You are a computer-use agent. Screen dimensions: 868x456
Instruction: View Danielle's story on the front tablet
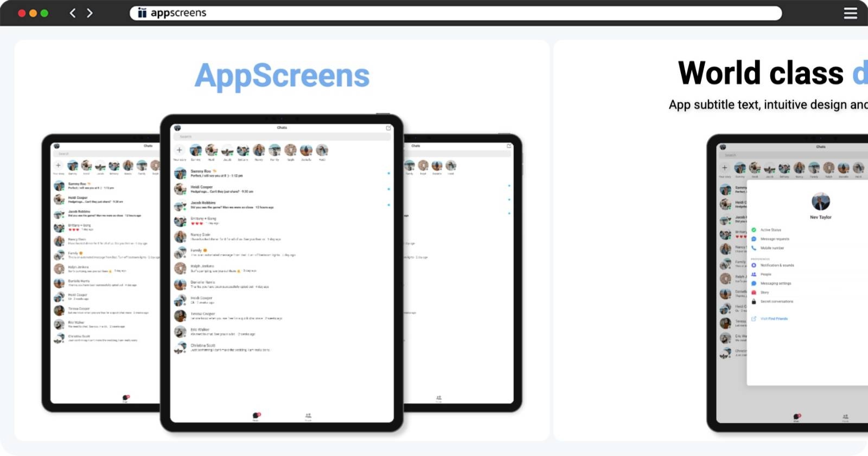point(306,150)
